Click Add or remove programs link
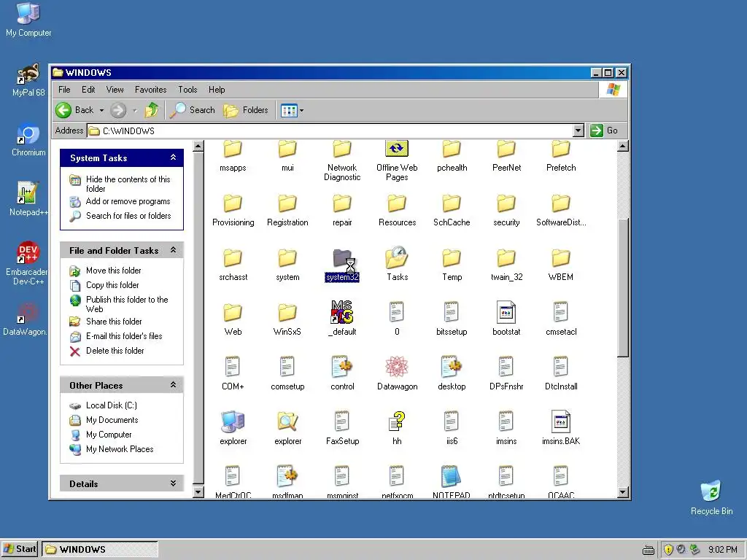 pos(128,201)
